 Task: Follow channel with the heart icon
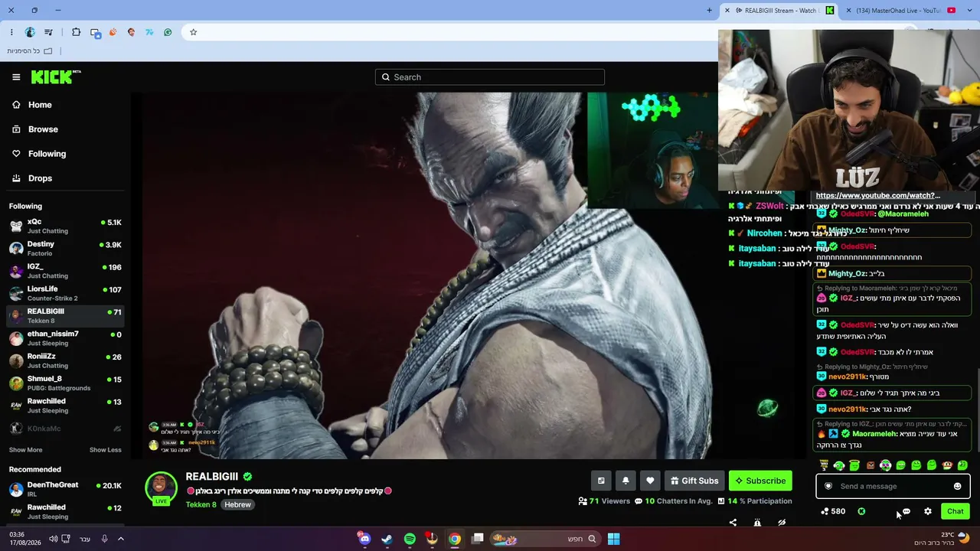[x=650, y=481]
